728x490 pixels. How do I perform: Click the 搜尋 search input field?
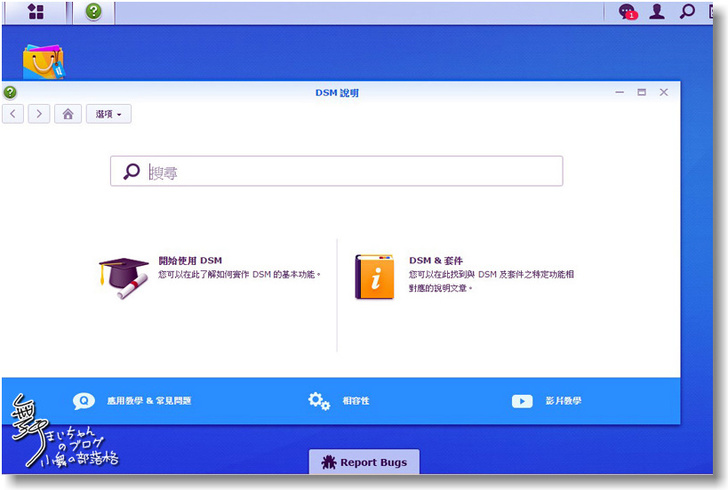coord(337,171)
